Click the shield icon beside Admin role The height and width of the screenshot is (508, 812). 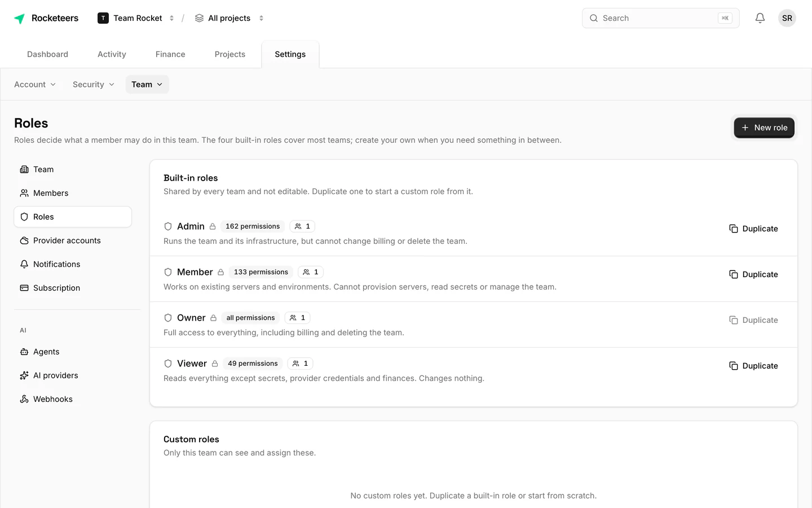pos(168,226)
